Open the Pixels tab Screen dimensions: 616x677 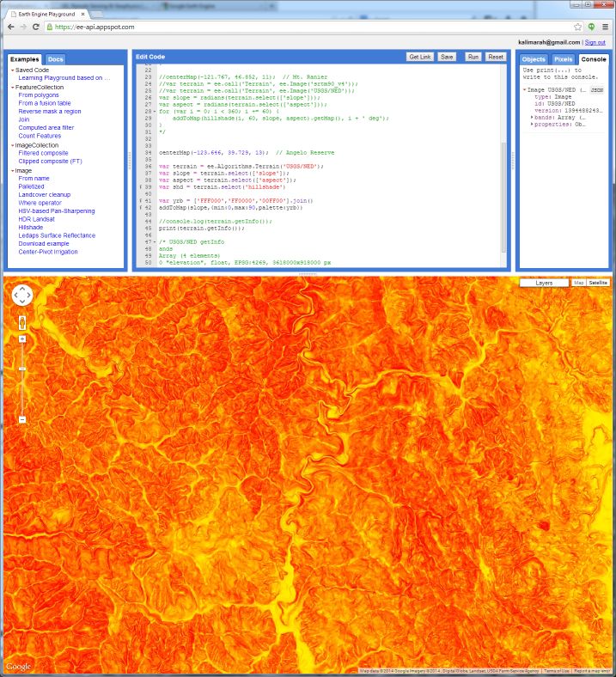(563, 59)
